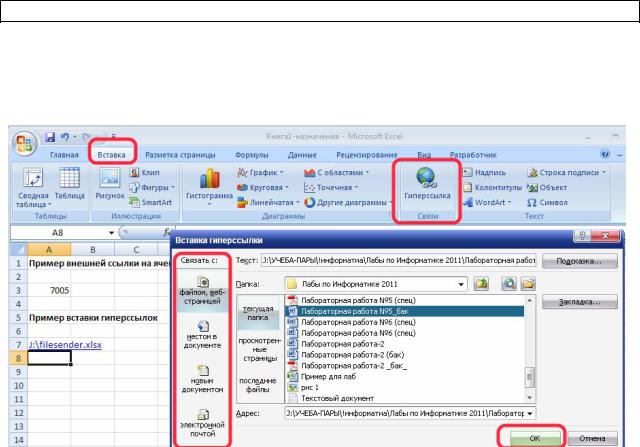Select file Лабораторная работа №5_бак

404,311
